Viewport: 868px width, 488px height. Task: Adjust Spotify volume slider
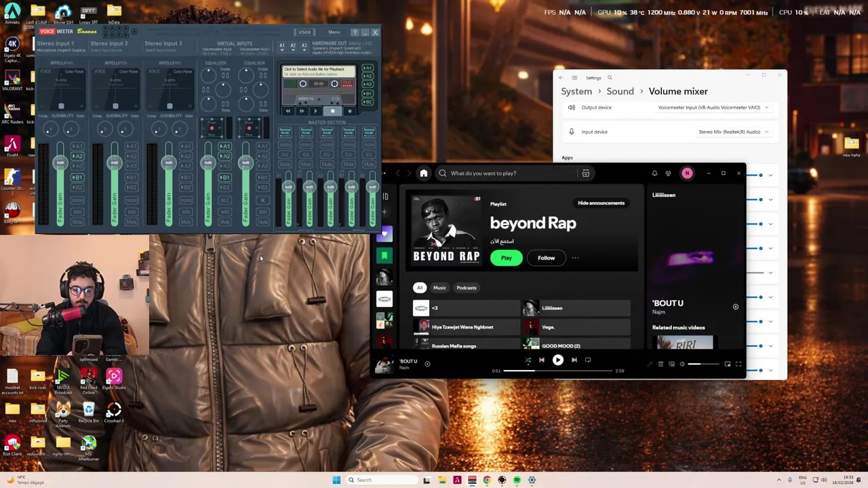coord(703,364)
